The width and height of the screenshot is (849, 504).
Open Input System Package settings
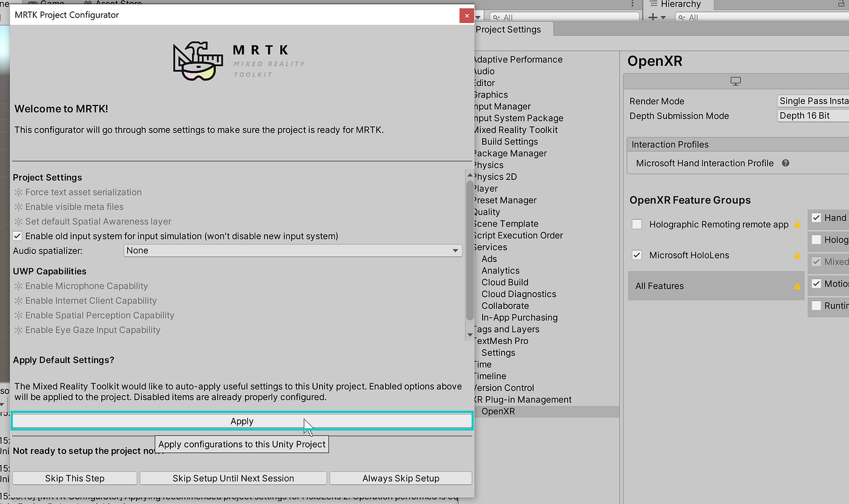(x=518, y=118)
